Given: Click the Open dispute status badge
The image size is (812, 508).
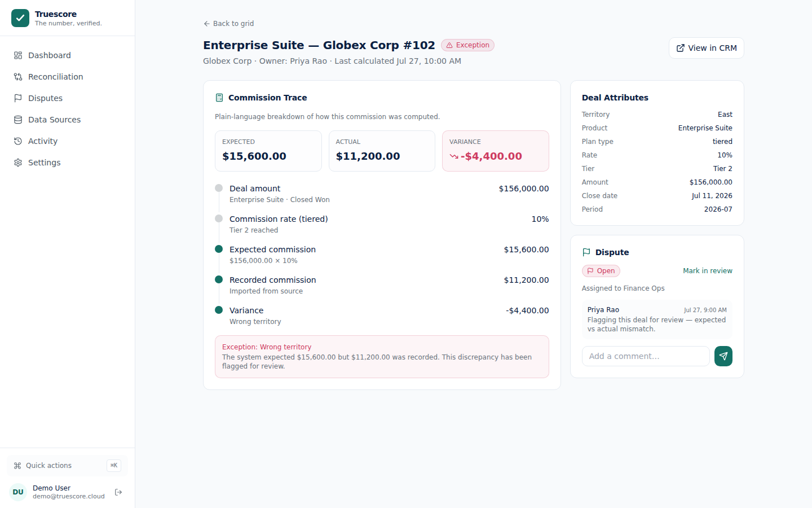Looking at the screenshot, I should (601, 271).
